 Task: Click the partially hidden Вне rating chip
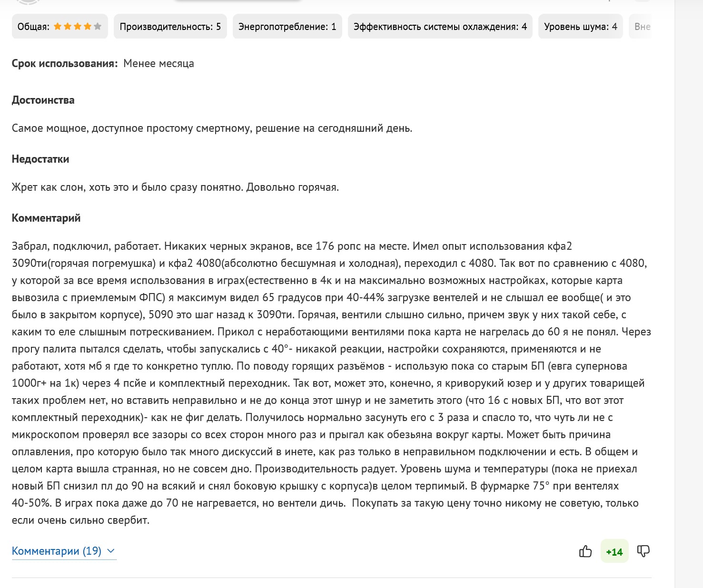[642, 27]
